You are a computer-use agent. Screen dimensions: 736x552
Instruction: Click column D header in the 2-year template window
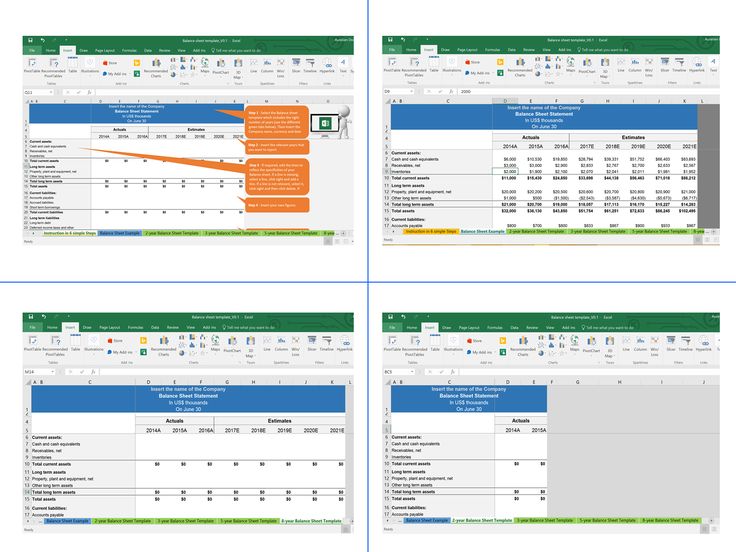[508, 382]
